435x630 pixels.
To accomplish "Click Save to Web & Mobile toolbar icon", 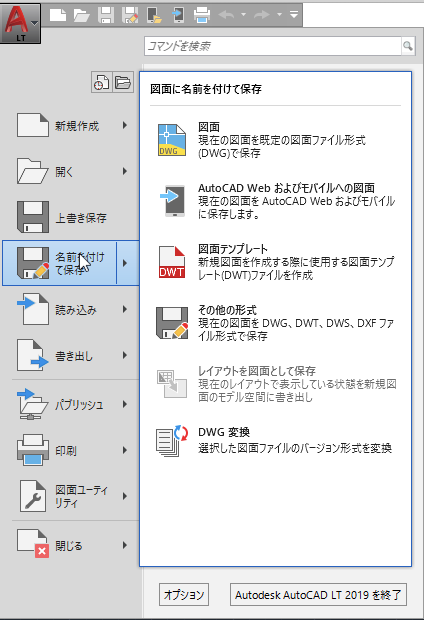I will [178, 15].
